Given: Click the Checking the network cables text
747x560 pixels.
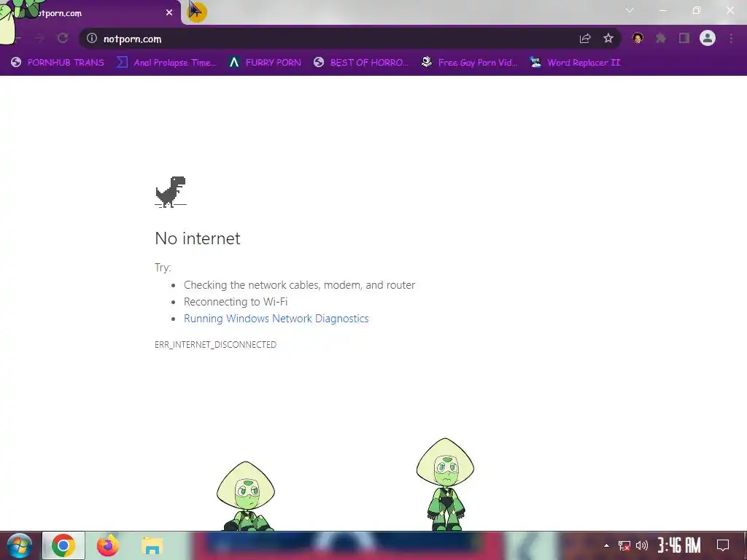Looking at the screenshot, I should click(x=300, y=285).
